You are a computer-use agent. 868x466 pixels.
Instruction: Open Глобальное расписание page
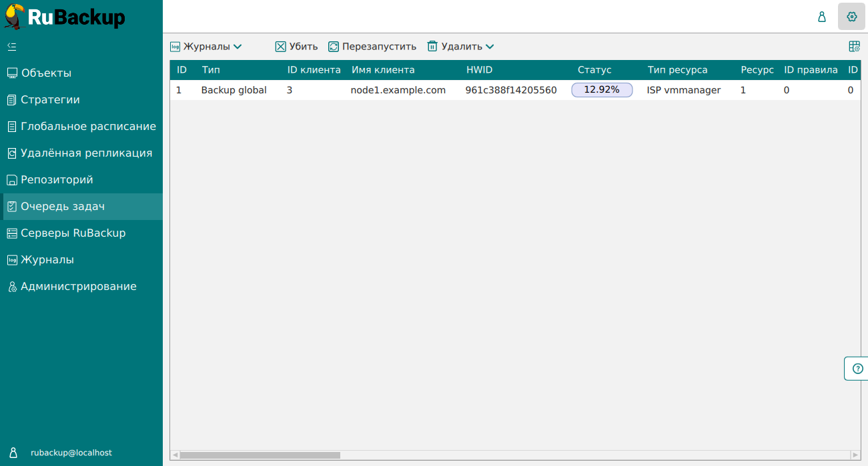coord(88,127)
